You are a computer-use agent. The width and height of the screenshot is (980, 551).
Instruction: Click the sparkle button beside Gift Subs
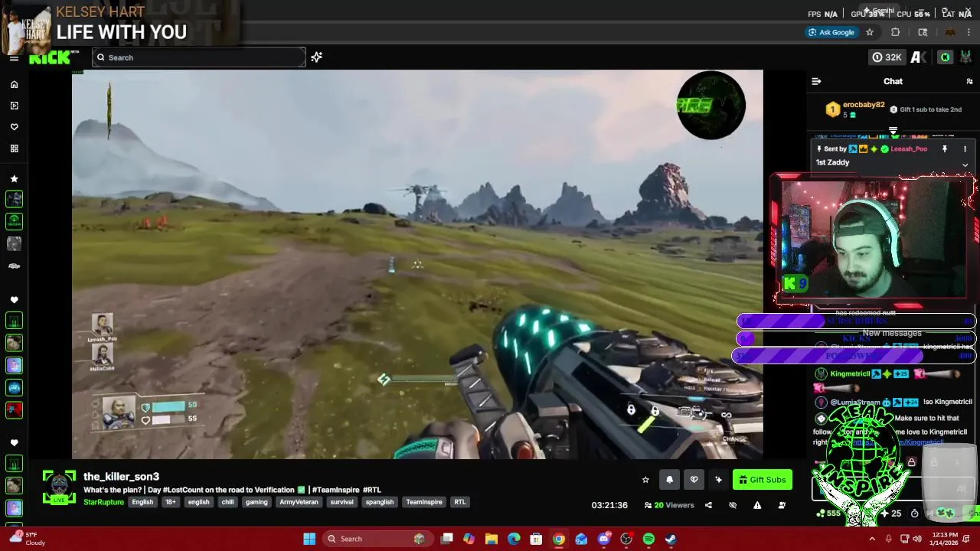coord(718,480)
